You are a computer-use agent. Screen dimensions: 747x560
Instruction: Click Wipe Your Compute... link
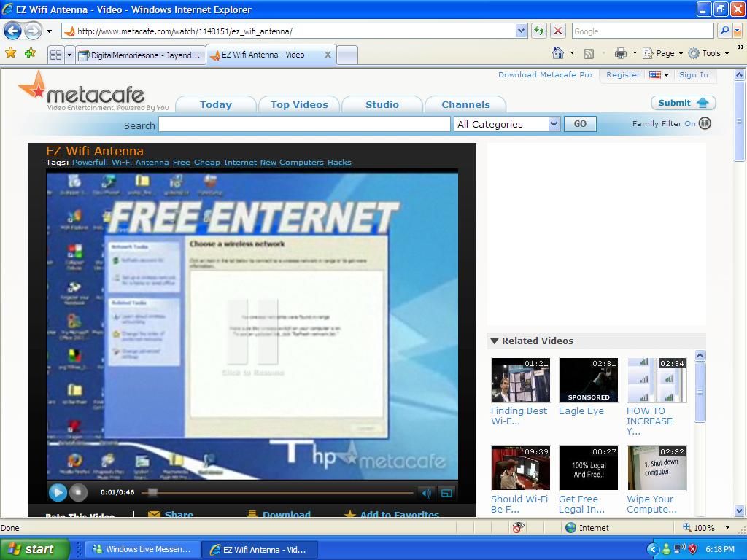651,505
